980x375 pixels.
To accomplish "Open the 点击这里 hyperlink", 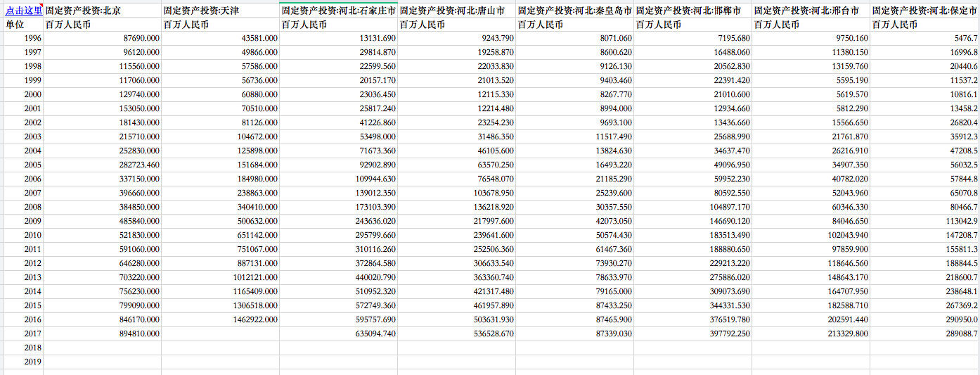I will click(23, 11).
